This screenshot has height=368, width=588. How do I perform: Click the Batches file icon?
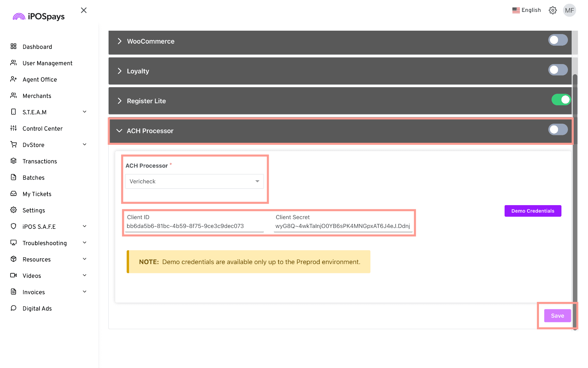click(14, 177)
